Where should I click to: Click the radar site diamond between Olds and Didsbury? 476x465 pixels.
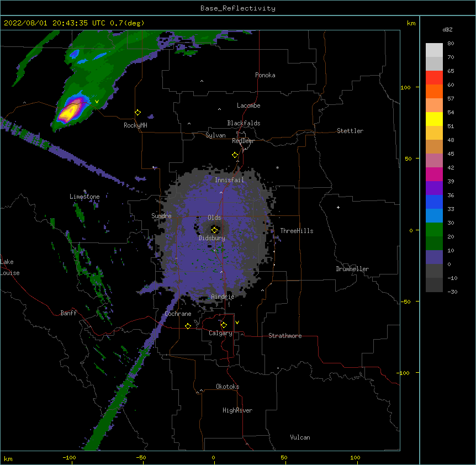(214, 230)
